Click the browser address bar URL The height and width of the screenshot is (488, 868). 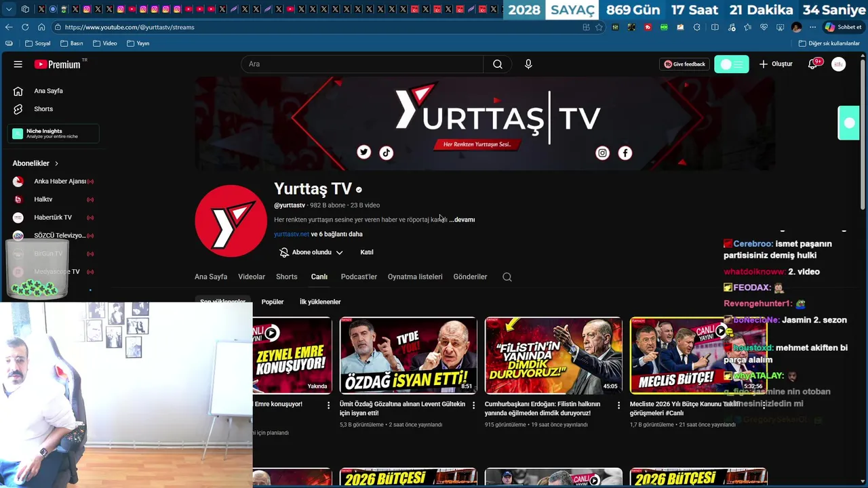(130, 27)
